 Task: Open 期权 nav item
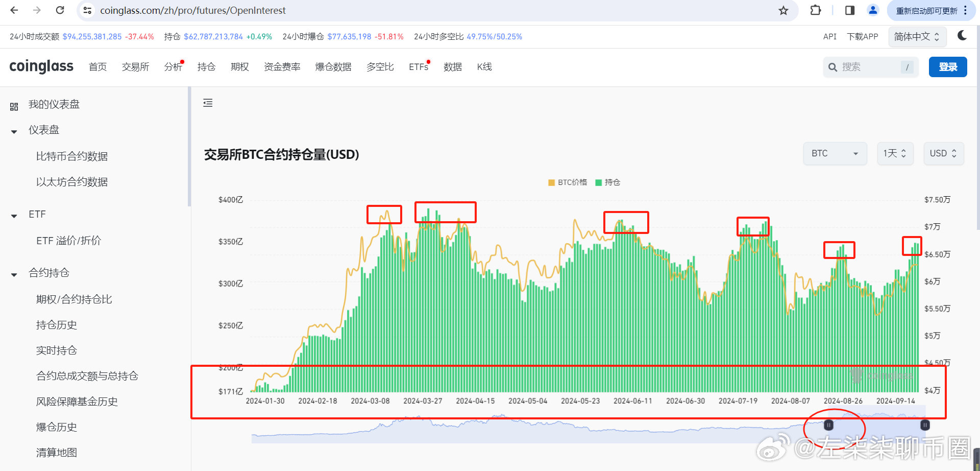tap(239, 67)
